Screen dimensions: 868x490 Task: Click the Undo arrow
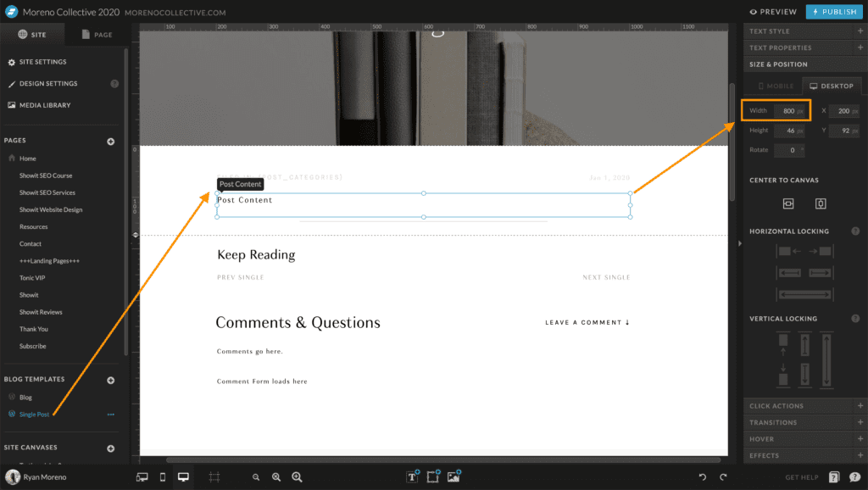point(702,477)
